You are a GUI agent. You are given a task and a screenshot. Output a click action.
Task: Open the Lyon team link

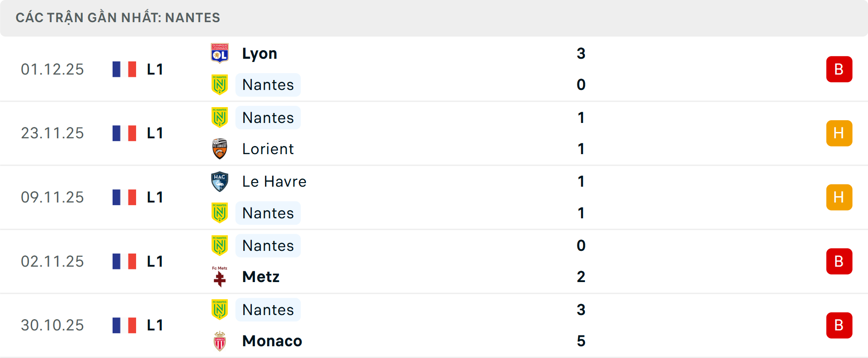[x=259, y=53]
